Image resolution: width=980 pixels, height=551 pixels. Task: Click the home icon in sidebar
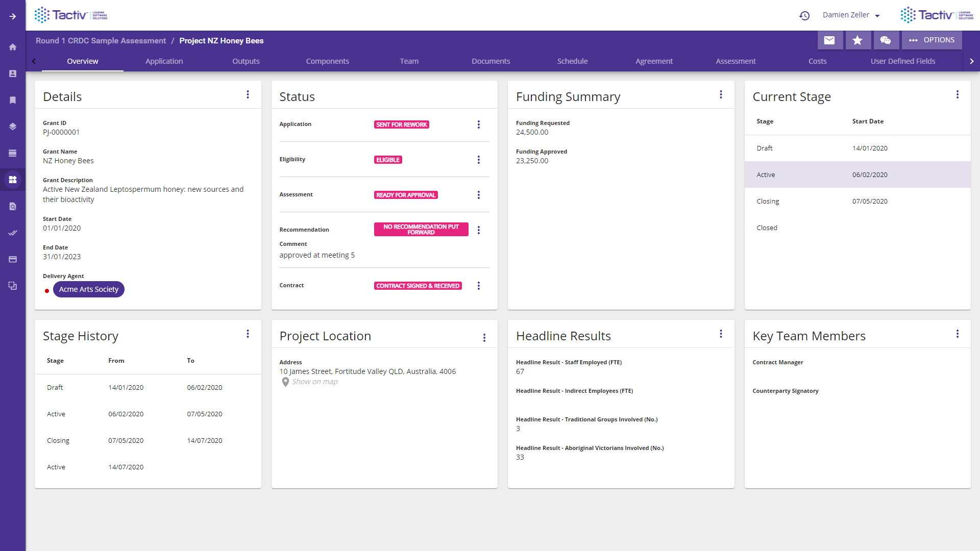(x=13, y=47)
